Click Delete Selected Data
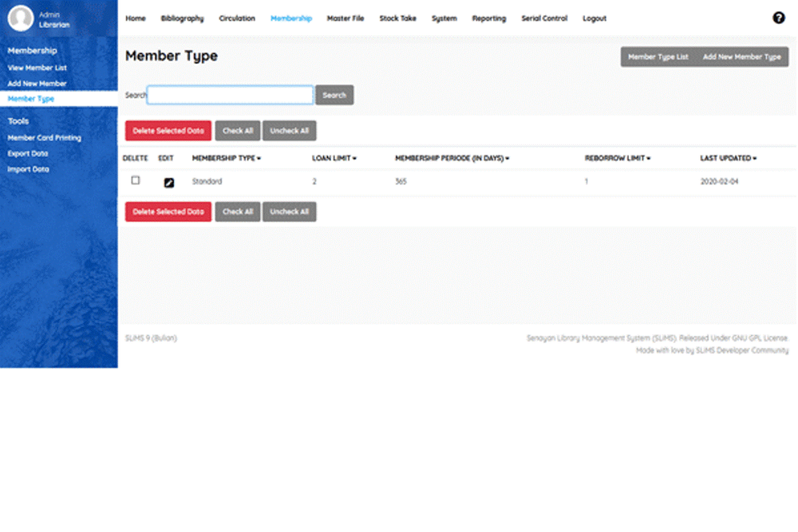798x532 pixels. [x=168, y=130]
